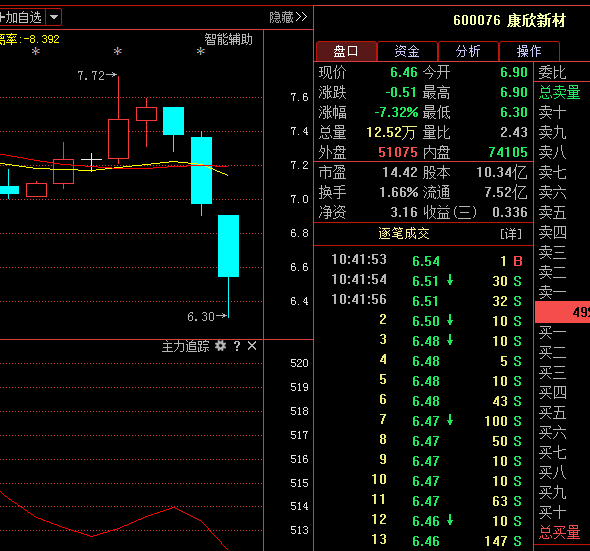Select the red candlestick at 7.72 high
Screen dimensions: 590x551
(119, 139)
